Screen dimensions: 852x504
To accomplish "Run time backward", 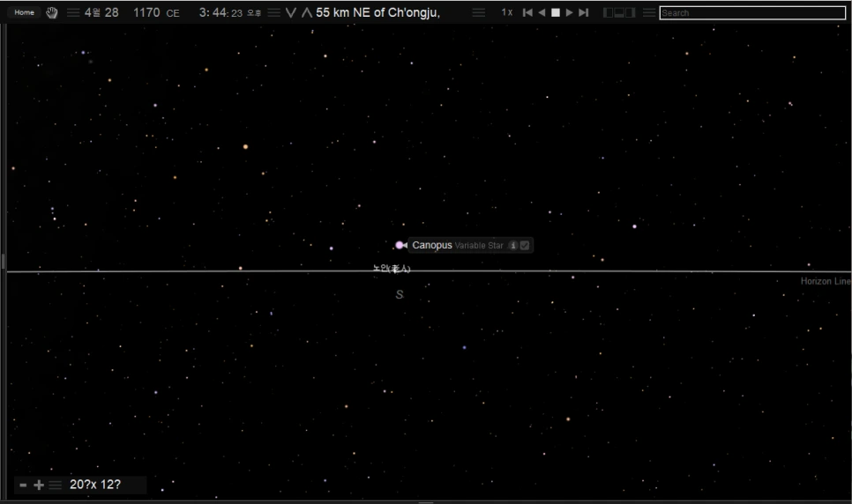I will click(x=542, y=12).
